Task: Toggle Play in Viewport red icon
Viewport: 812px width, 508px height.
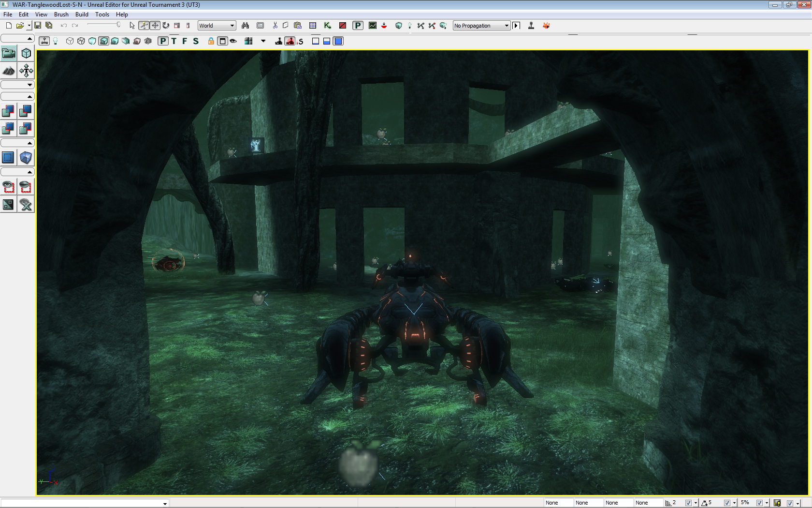Action: click(290, 41)
